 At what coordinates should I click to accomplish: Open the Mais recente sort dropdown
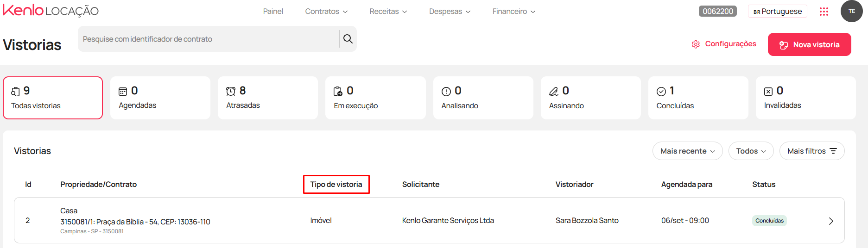pos(688,151)
